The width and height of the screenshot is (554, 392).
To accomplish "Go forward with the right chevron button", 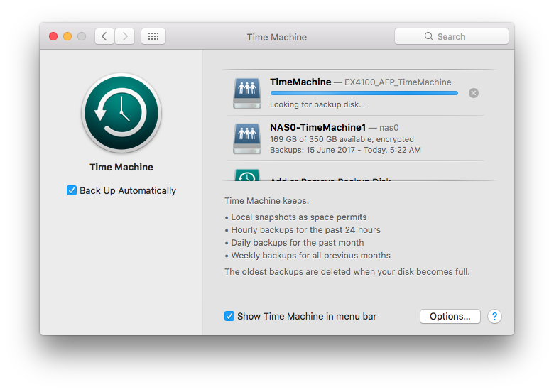I will click(125, 36).
